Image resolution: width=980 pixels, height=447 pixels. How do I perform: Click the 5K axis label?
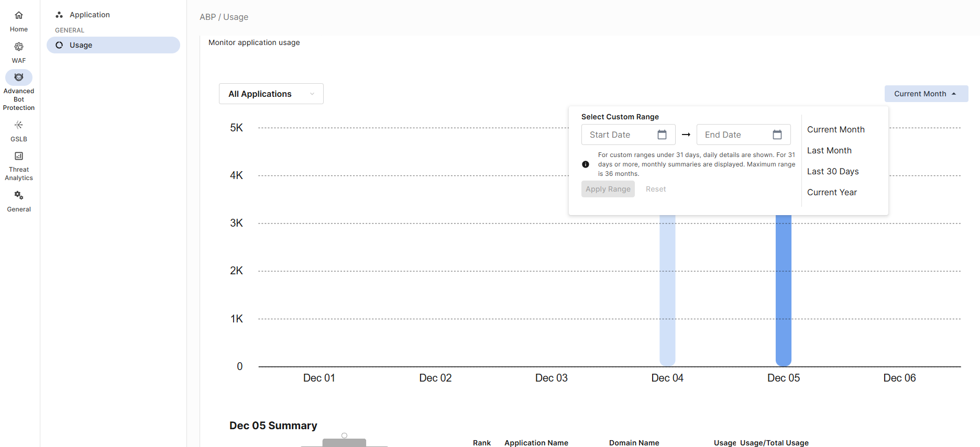236,128
